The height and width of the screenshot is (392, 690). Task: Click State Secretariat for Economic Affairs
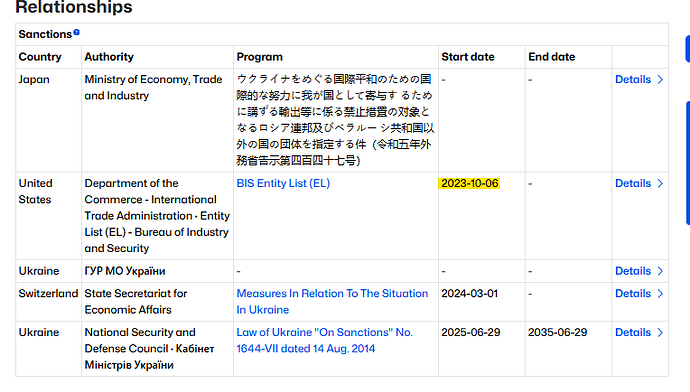(136, 301)
